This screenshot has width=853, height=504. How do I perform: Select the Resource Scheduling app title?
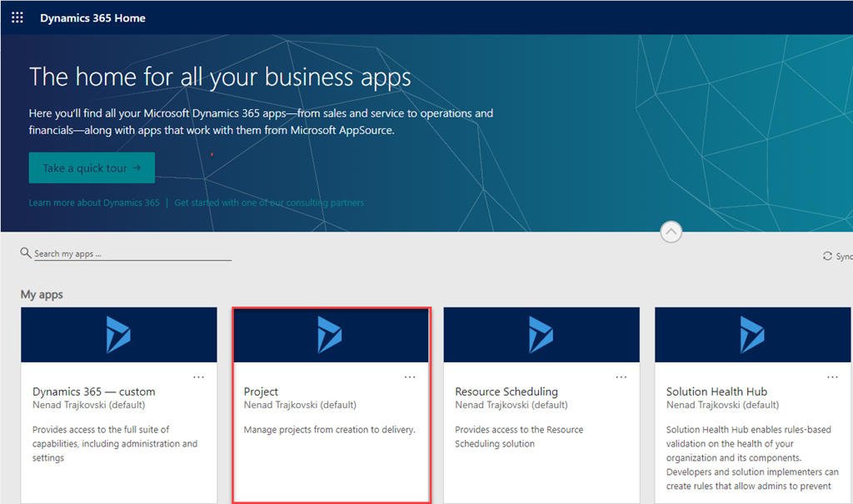tap(506, 392)
